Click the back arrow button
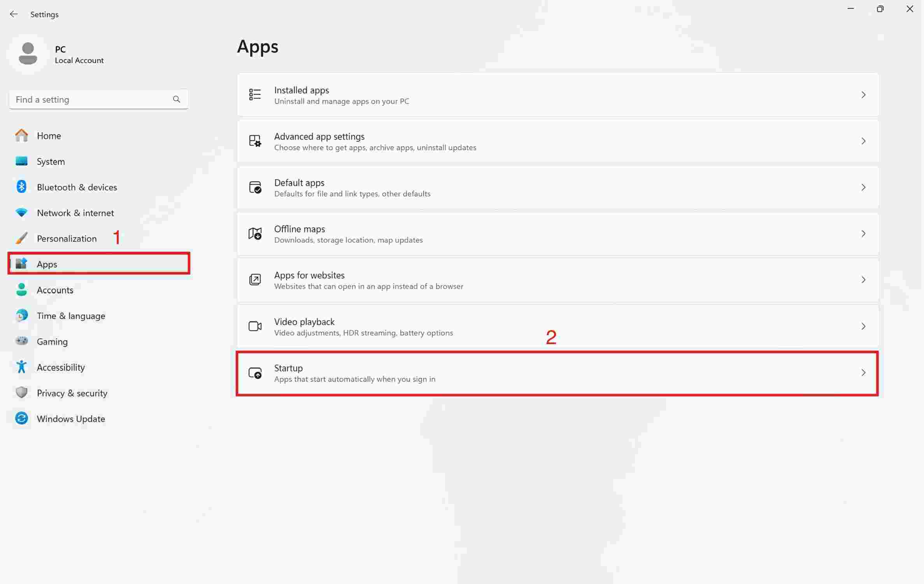Image resolution: width=924 pixels, height=584 pixels. [x=14, y=14]
